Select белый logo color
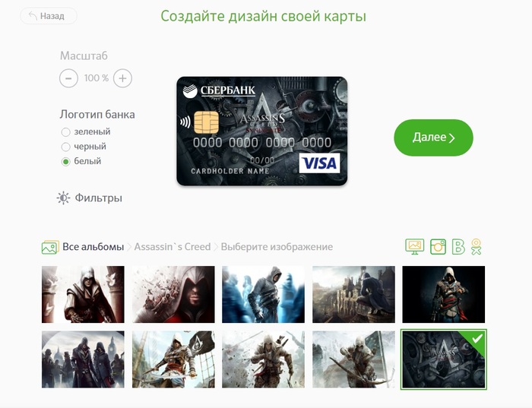532x408 pixels. (x=65, y=162)
